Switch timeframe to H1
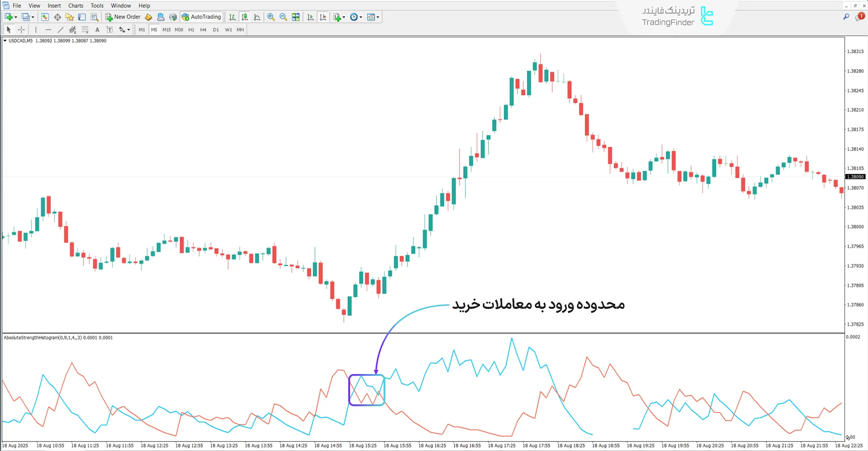The height and width of the screenshot is (451, 868). click(191, 29)
